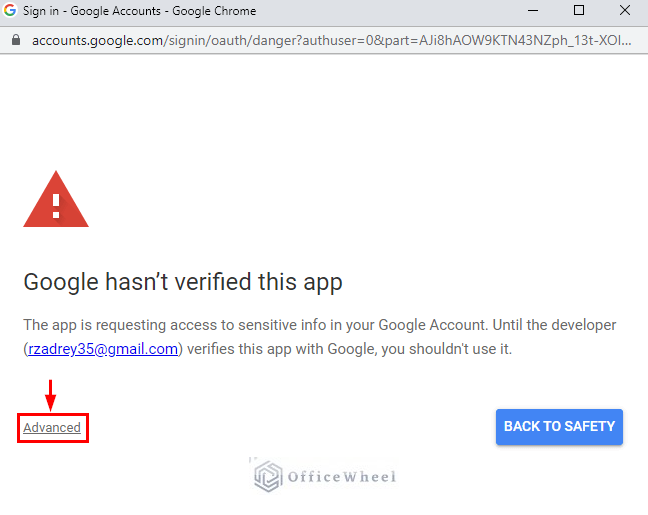Maximize the Chrome sign-in window

coord(579,11)
